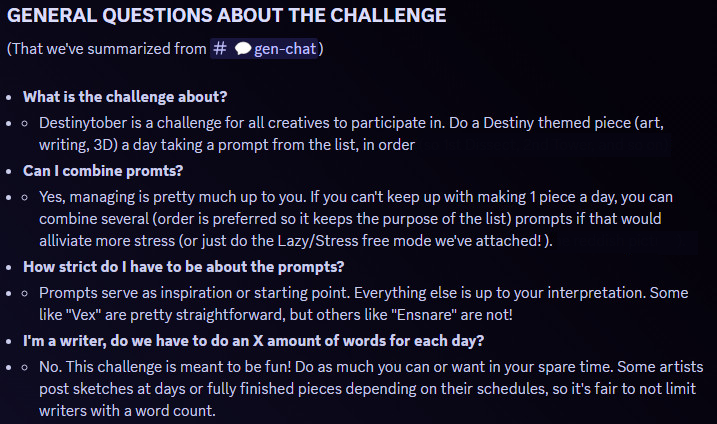Select the question 'Can I combine promts?'
The height and width of the screenshot is (424, 717).
pyautogui.click(x=106, y=168)
